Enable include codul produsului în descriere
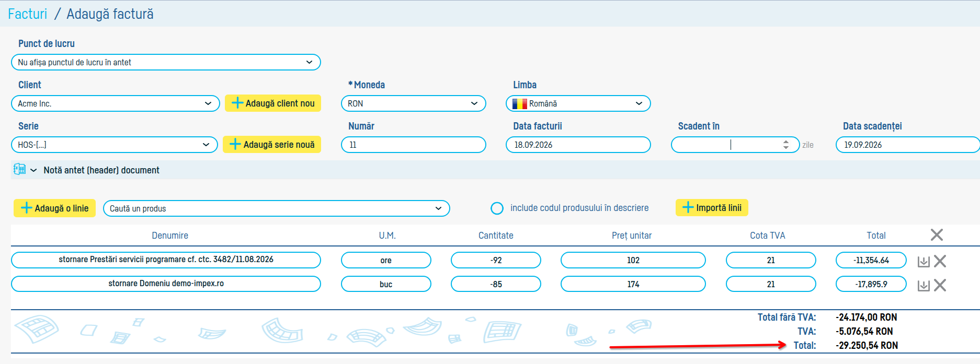980x364 pixels. tap(497, 208)
